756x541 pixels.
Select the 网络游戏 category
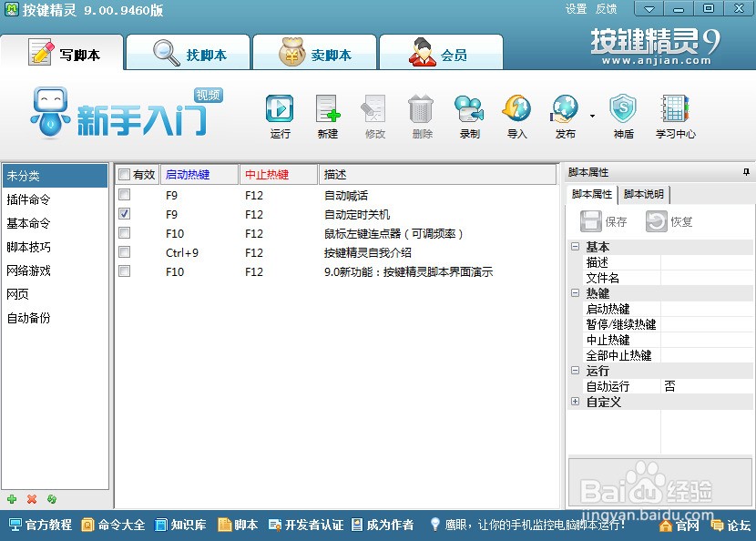tap(55, 270)
